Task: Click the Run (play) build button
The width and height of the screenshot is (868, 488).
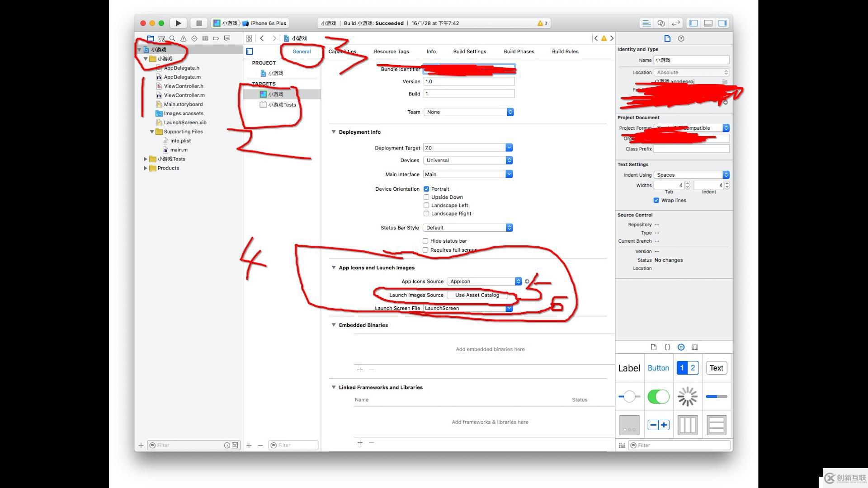Action: (x=178, y=23)
